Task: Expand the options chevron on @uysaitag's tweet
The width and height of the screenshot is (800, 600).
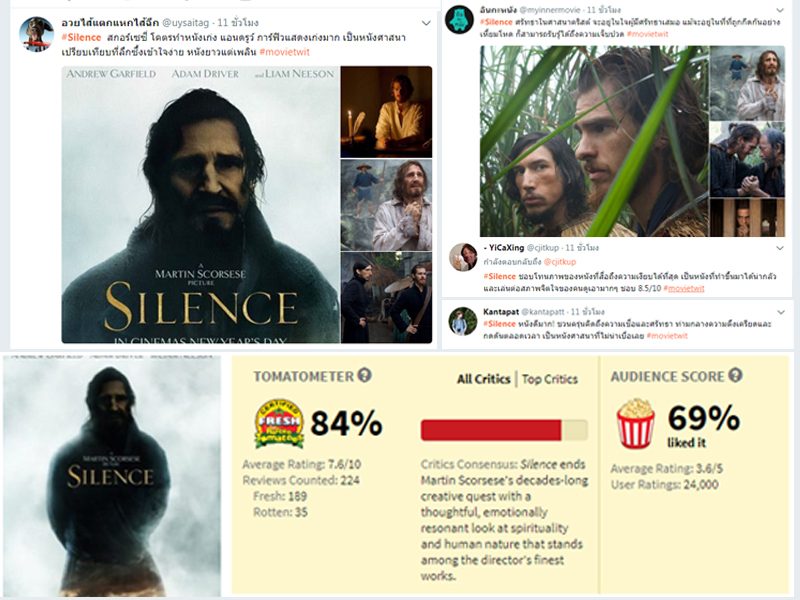Action: [x=426, y=23]
